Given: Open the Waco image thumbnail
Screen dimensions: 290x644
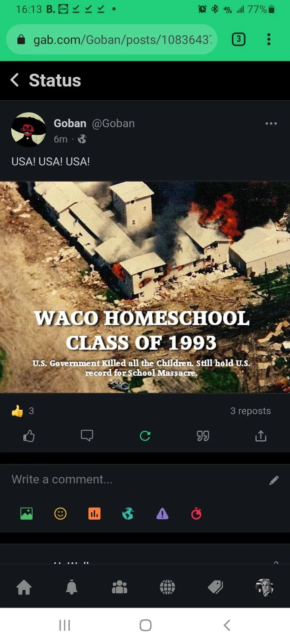Looking at the screenshot, I should pyautogui.click(x=145, y=287).
